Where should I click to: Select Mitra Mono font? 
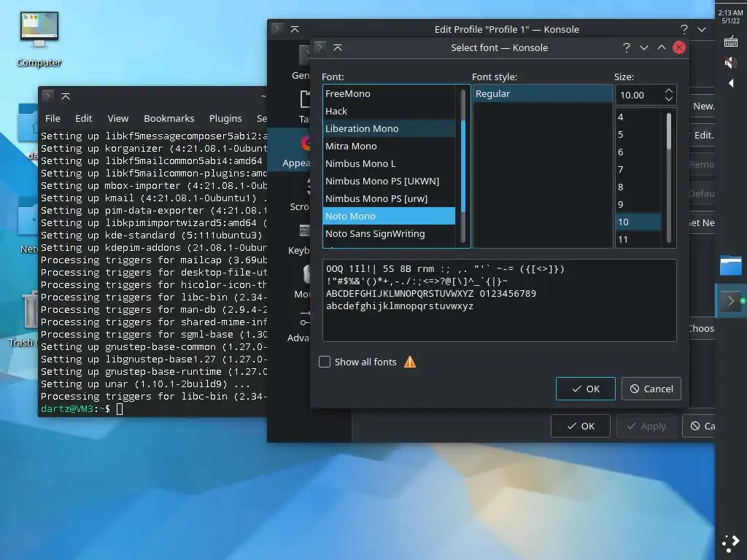[390, 146]
